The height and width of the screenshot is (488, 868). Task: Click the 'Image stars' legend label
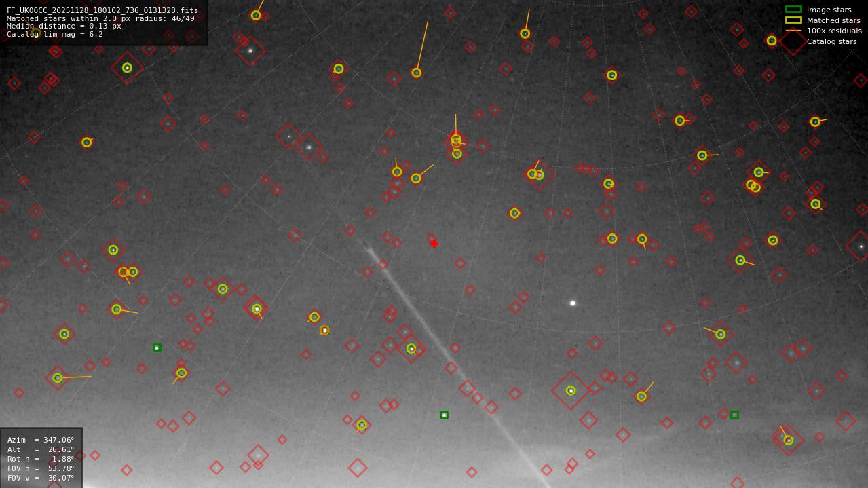(829, 10)
